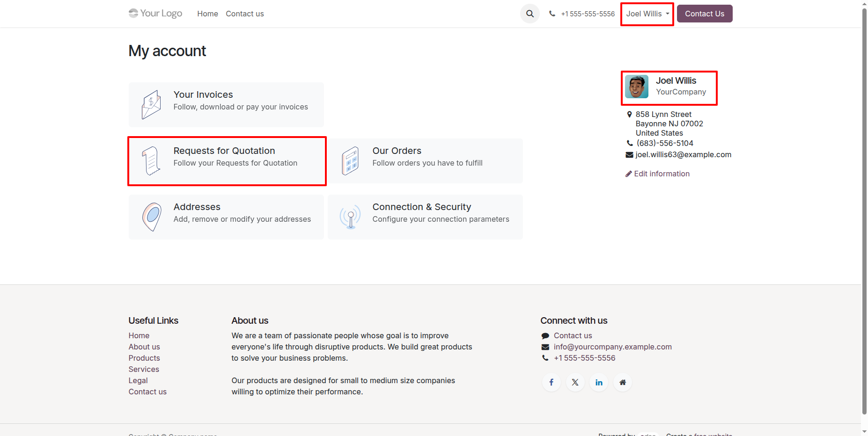Click the 858 Lynn Street address text
Image resolution: width=868 pixels, height=436 pixels.
(x=663, y=115)
